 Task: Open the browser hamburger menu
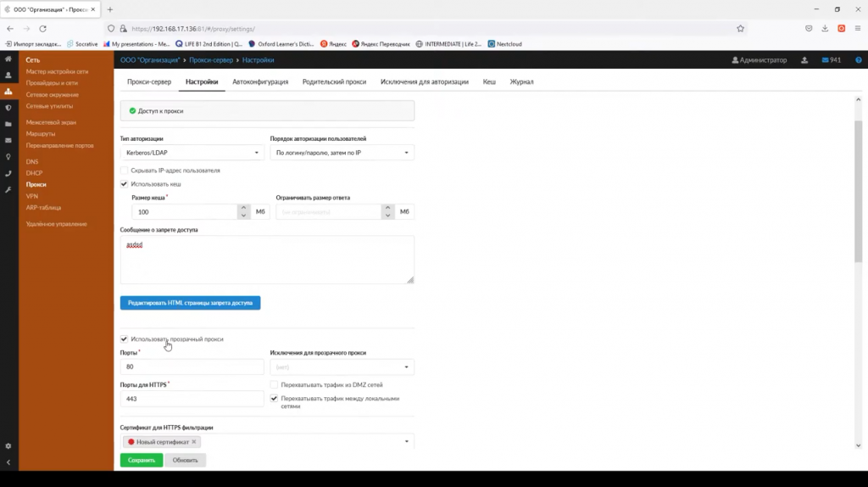[858, 28]
